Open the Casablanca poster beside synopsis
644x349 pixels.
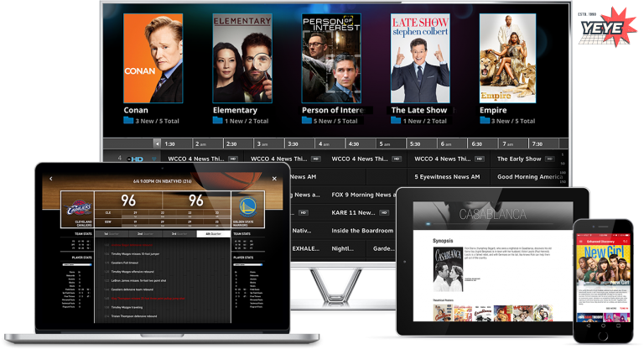448,269
